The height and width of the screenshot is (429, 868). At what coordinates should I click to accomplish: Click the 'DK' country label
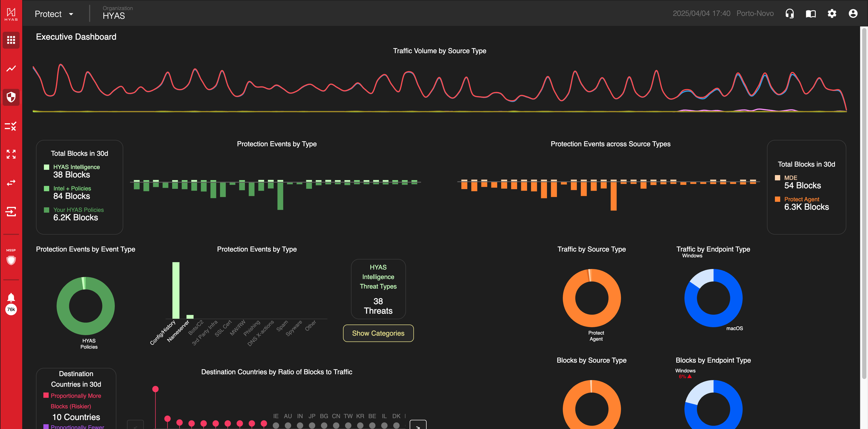pos(396,416)
